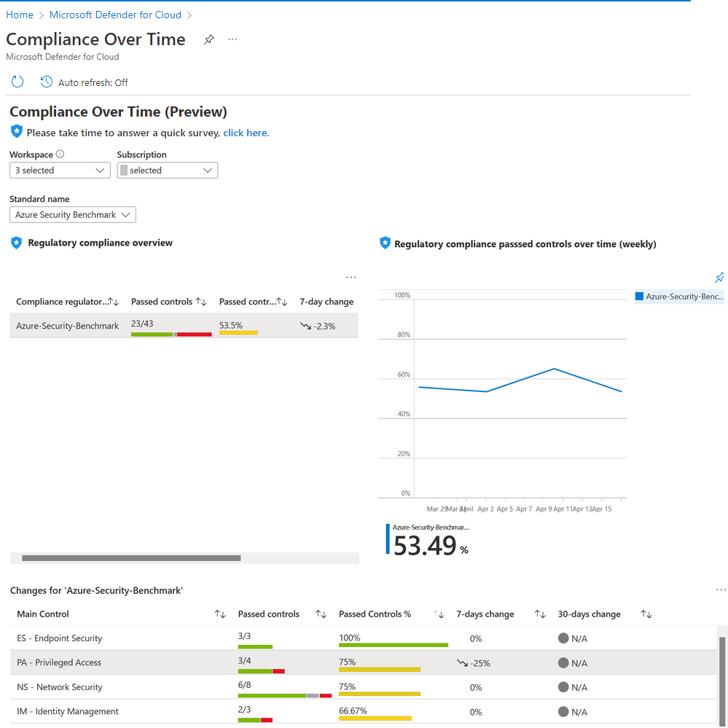Screen dimensions: 728x728
Task: Navigate to Microsoft Defender for Cloud breadcrumb
Action: click(x=114, y=15)
